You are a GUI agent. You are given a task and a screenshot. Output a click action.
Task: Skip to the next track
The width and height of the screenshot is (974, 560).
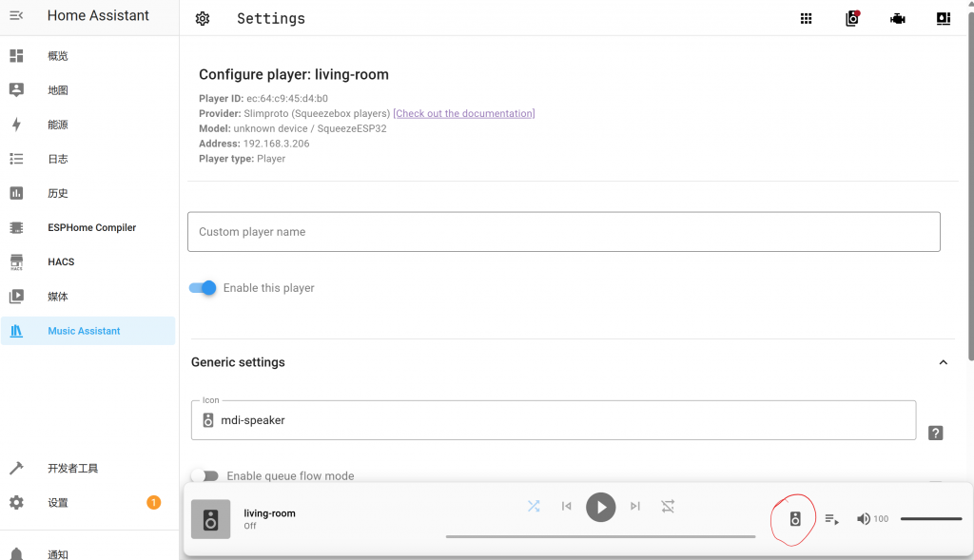point(635,507)
